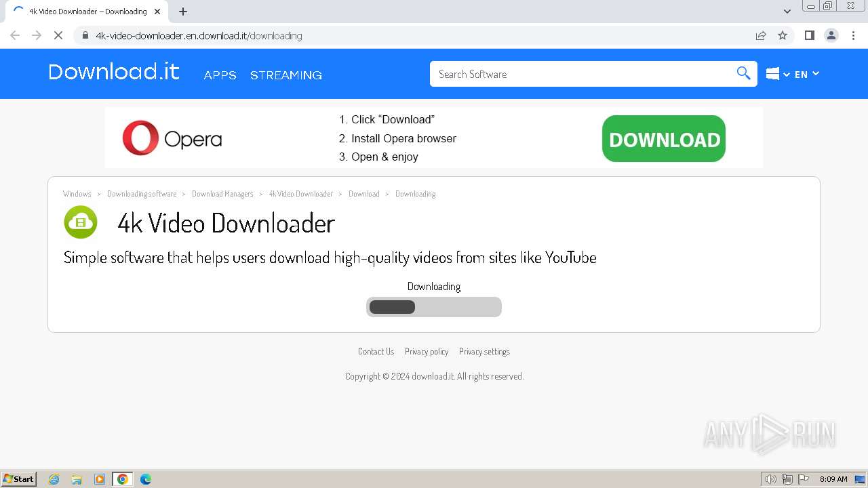
Task: Click the address bar URL
Action: [199, 36]
